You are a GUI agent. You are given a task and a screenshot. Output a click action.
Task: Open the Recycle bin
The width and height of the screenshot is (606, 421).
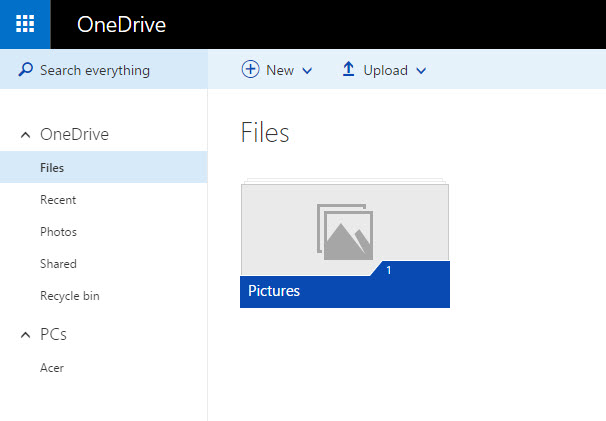69,296
